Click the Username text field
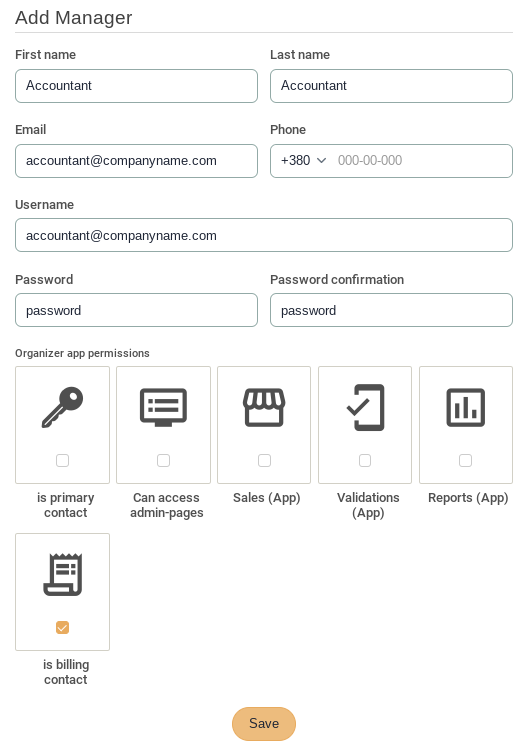 point(264,235)
